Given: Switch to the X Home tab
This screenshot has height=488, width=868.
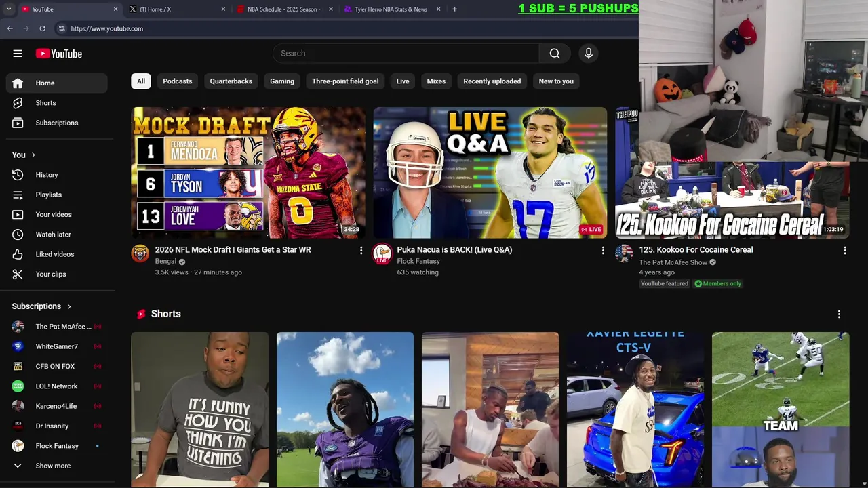Looking at the screenshot, I should point(179,9).
